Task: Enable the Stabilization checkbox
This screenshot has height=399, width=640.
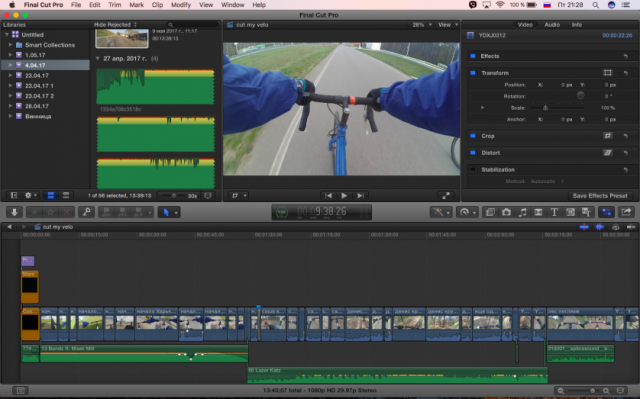Action: 473,169
